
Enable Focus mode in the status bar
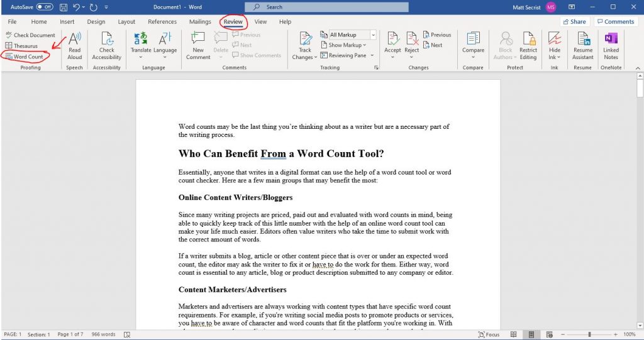pyautogui.click(x=489, y=334)
